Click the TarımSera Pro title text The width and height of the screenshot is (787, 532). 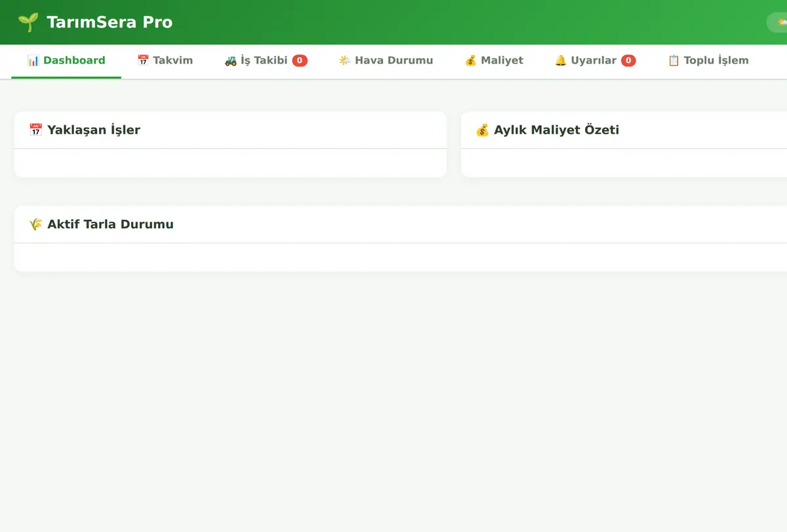pos(110,22)
